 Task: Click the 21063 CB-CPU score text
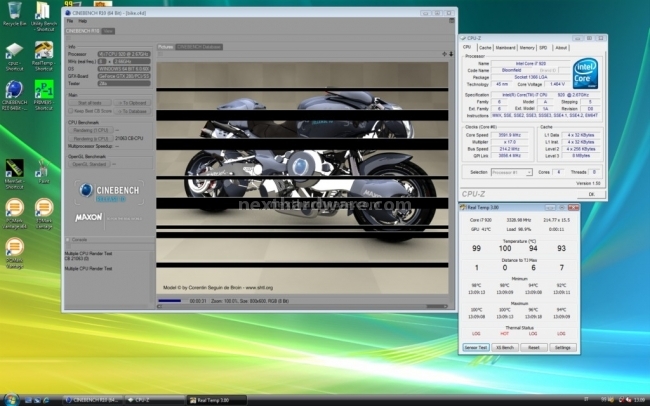(129, 139)
